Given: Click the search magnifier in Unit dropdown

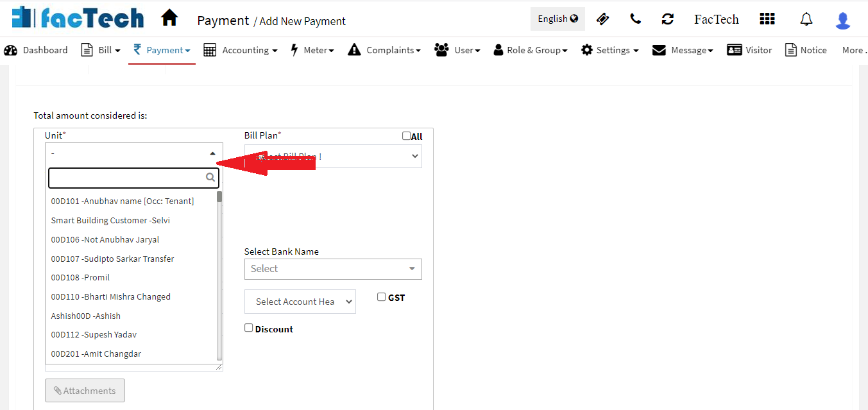Looking at the screenshot, I should coord(210,178).
